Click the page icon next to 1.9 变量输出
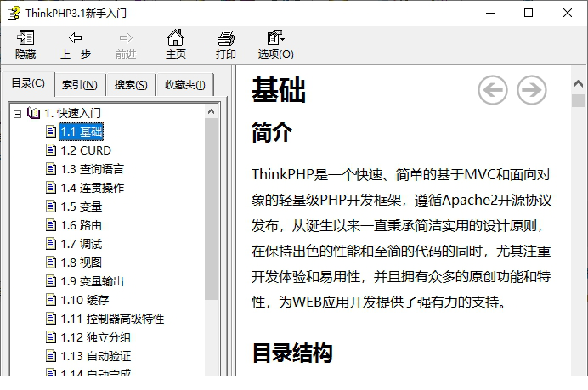The height and width of the screenshot is (390, 588). (x=51, y=281)
